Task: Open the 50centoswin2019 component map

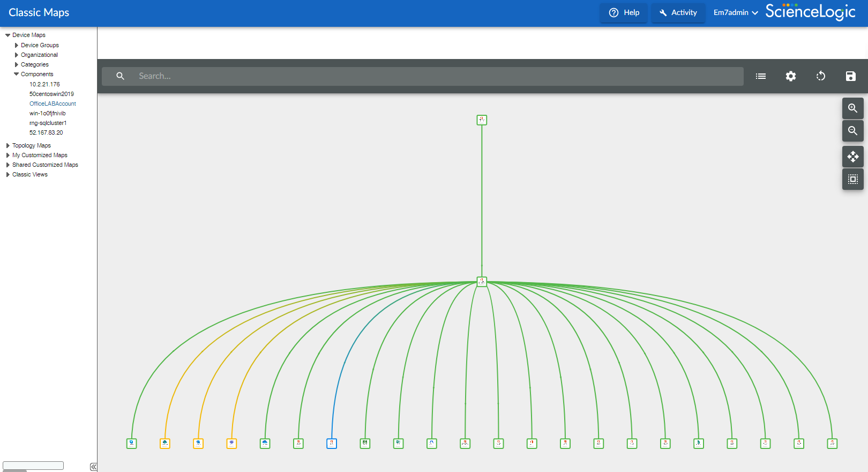Action: (x=51, y=94)
